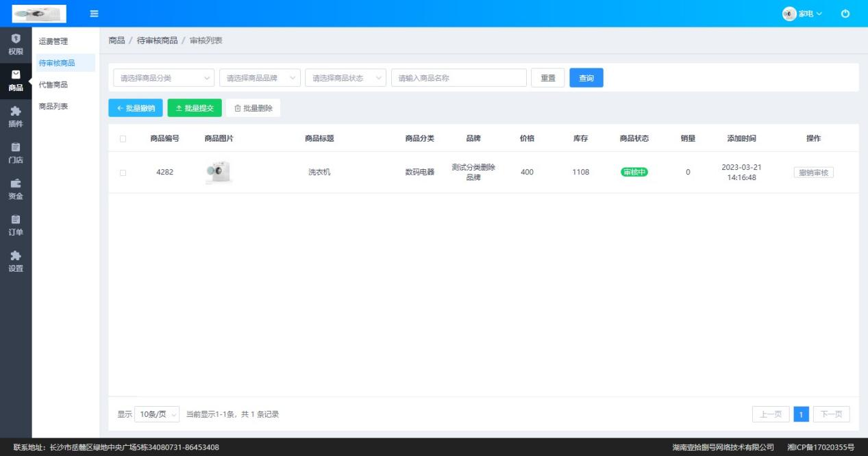Click the 数码电器 category cell

click(x=419, y=173)
